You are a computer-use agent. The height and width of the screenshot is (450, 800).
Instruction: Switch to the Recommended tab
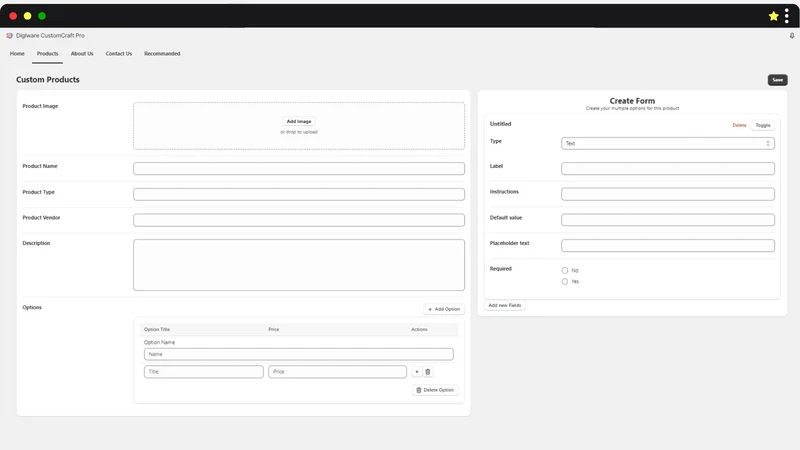(x=162, y=54)
